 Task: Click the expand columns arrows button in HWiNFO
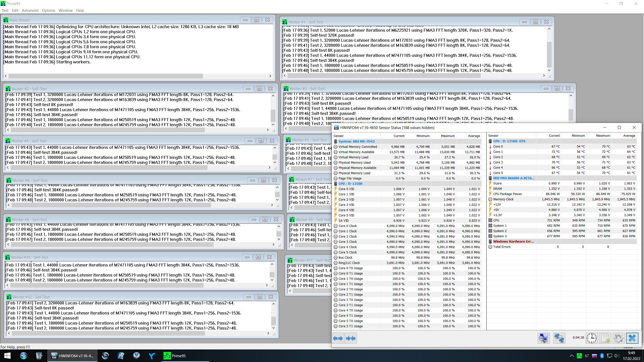point(338,338)
